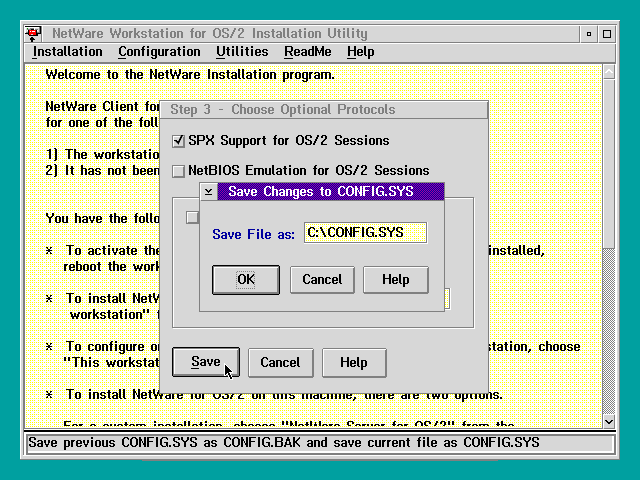
Task: Open the ReadMe menu
Action: point(308,52)
